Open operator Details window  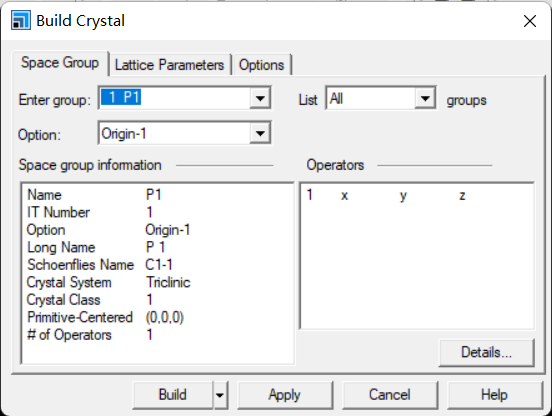(487, 352)
